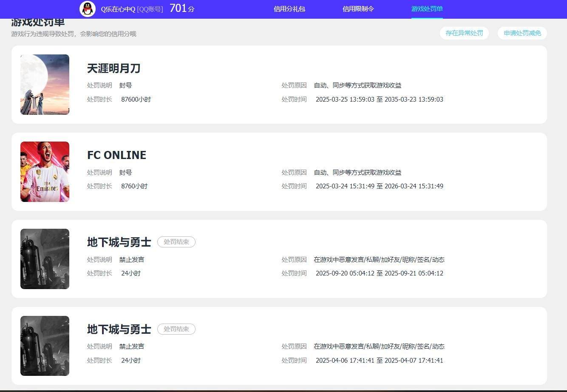The height and width of the screenshot is (392, 567).
Task: Click the 天涯明月刀 game cover thumbnail
Action: coord(45,85)
